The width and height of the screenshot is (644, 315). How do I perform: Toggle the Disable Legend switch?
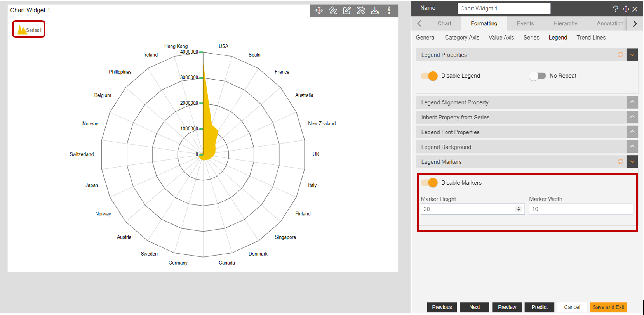coord(429,76)
